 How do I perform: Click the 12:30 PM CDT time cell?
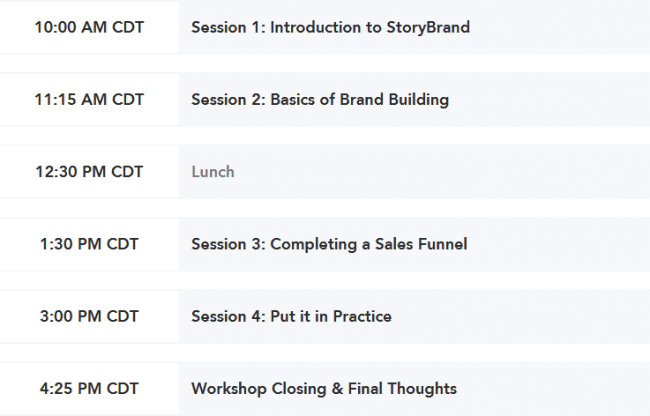[89, 172]
